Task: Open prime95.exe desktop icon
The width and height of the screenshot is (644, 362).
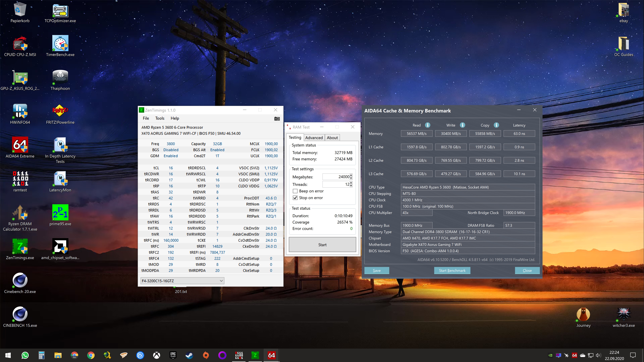Action: click(60, 215)
